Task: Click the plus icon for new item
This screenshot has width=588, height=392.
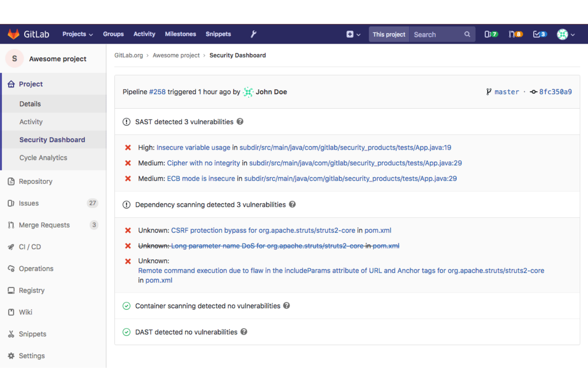Action: [x=350, y=34]
